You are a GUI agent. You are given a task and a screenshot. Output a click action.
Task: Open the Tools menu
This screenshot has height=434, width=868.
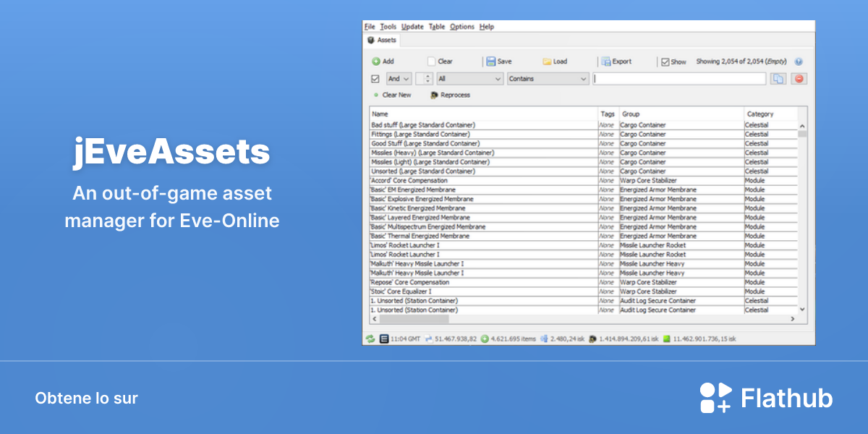point(388,27)
